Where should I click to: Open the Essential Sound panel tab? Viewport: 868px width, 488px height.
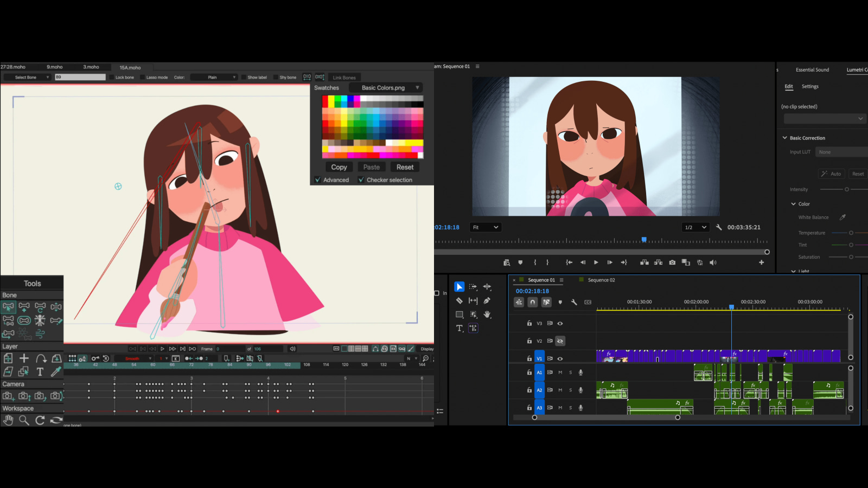point(812,70)
